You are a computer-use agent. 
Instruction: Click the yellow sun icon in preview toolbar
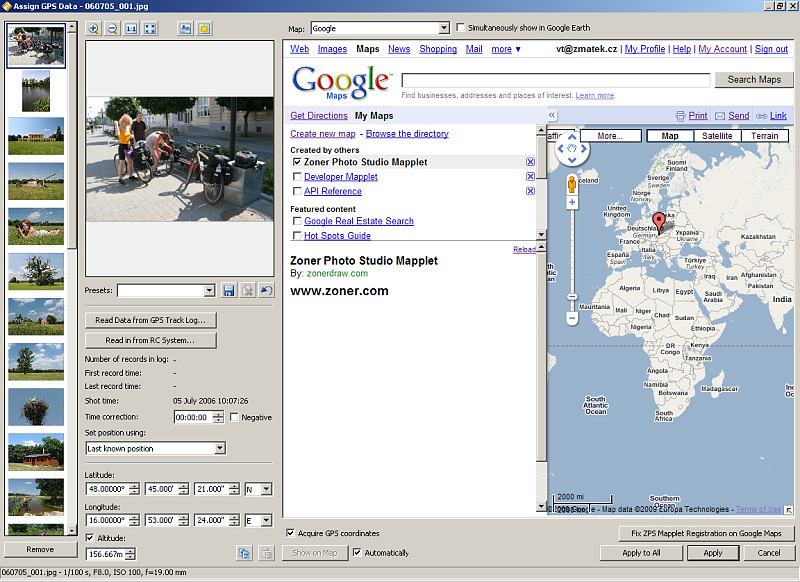click(x=204, y=29)
